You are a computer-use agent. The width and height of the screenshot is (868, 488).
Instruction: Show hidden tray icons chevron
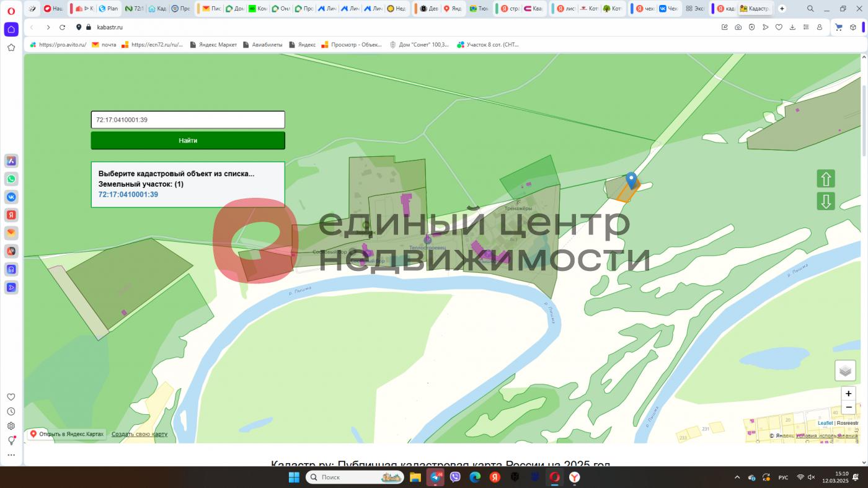(x=737, y=477)
